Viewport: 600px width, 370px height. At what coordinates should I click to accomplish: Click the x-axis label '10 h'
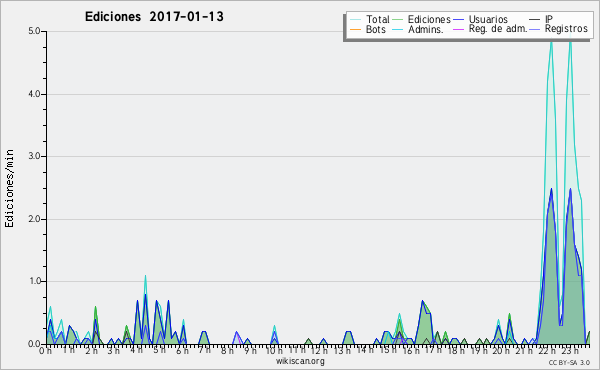coord(274,351)
